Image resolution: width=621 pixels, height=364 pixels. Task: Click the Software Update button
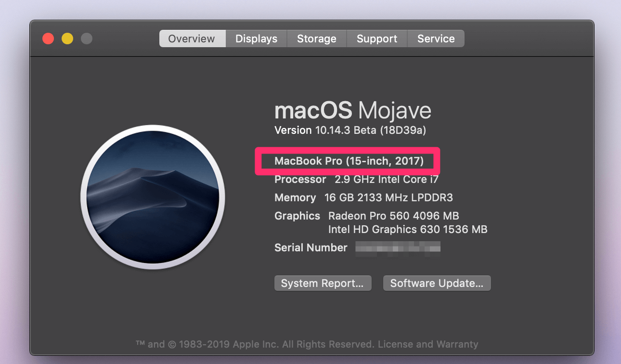click(x=437, y=283)
